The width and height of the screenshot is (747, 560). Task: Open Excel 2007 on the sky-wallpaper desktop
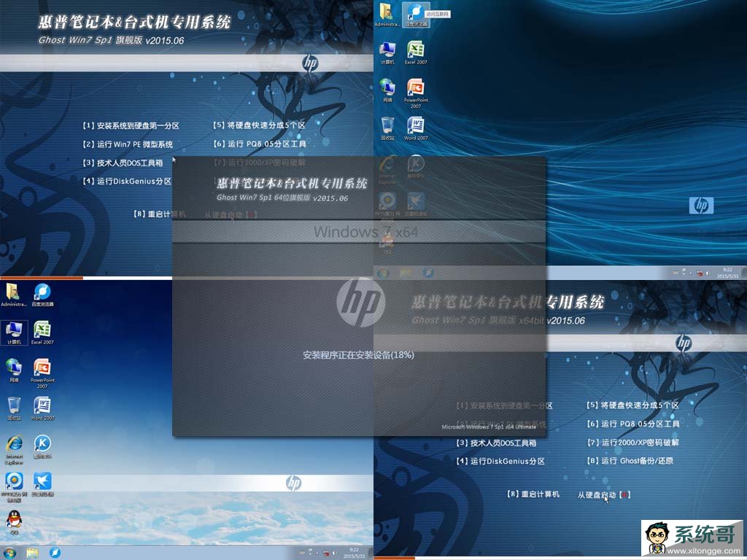click(42, 332)
